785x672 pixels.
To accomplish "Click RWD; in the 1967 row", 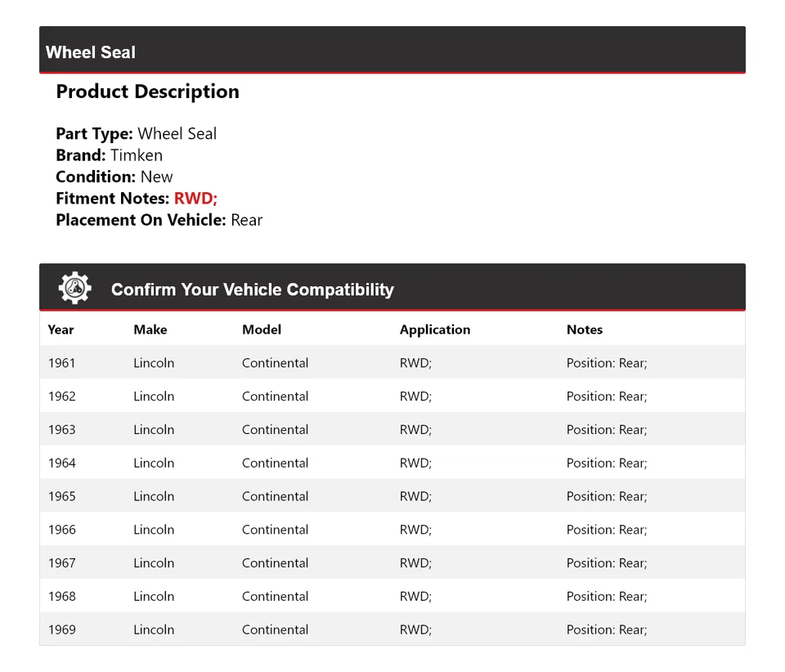I will tap(415, 563).
